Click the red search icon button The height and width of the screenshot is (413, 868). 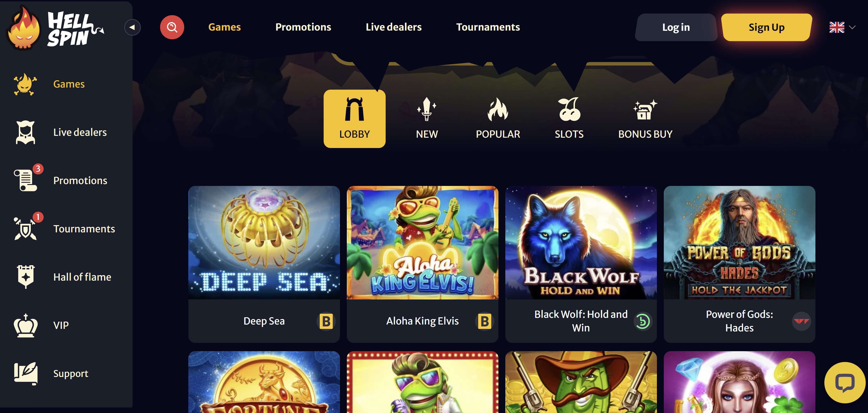(x=172, y=27)
